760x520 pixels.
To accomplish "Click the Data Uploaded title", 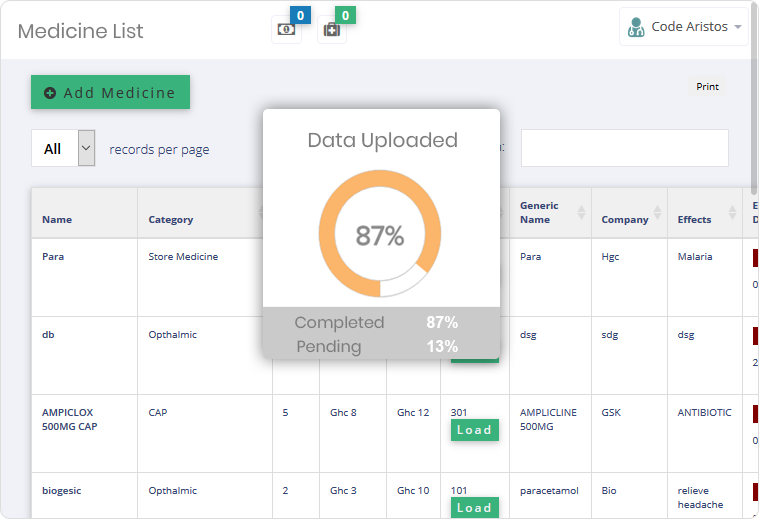I will tap(382, 140).
